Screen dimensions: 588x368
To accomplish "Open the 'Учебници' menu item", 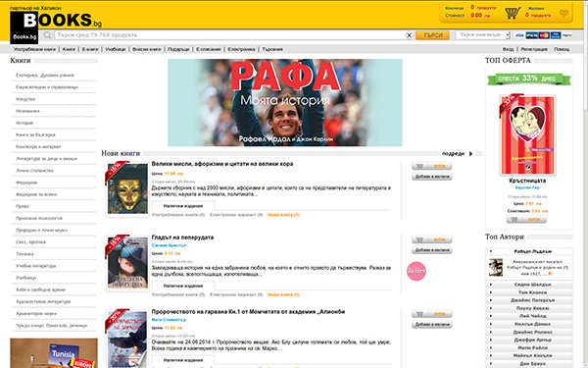I will coord(115,49).
